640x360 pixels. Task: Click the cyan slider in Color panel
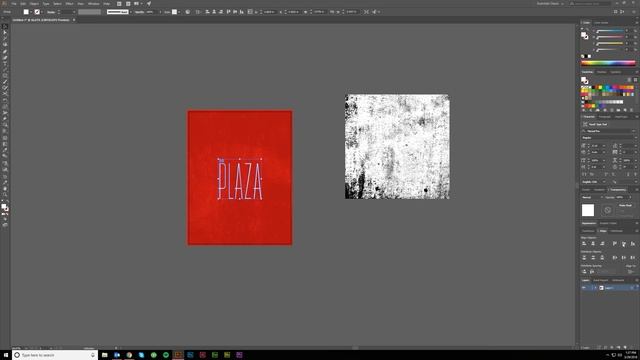pyautogui.click(x=610, y=31)
